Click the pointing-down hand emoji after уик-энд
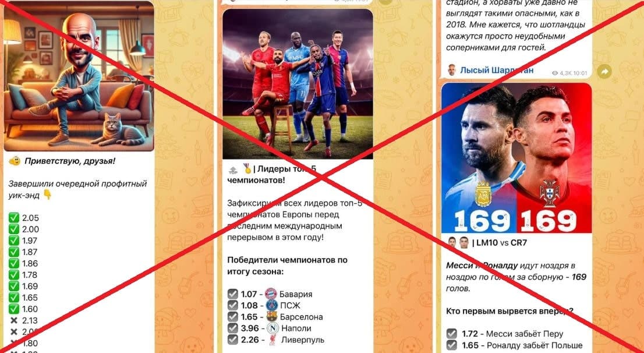Viewport: 644px width, 353px height. [x=48, y=195]
